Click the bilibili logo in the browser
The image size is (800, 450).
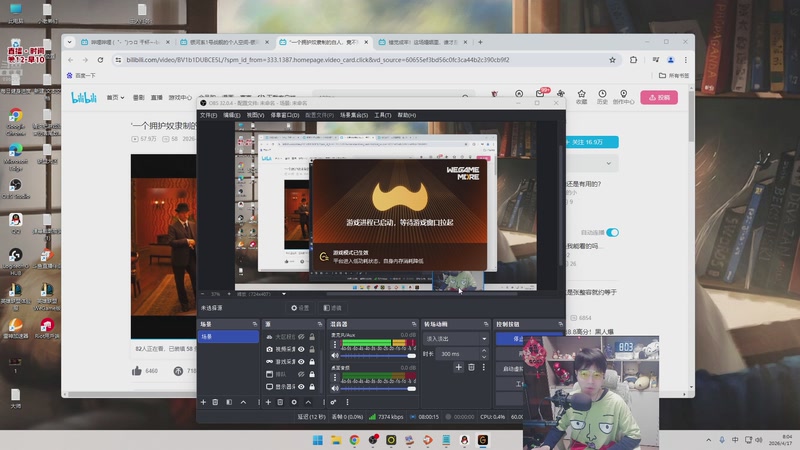[x=84, y=97]
